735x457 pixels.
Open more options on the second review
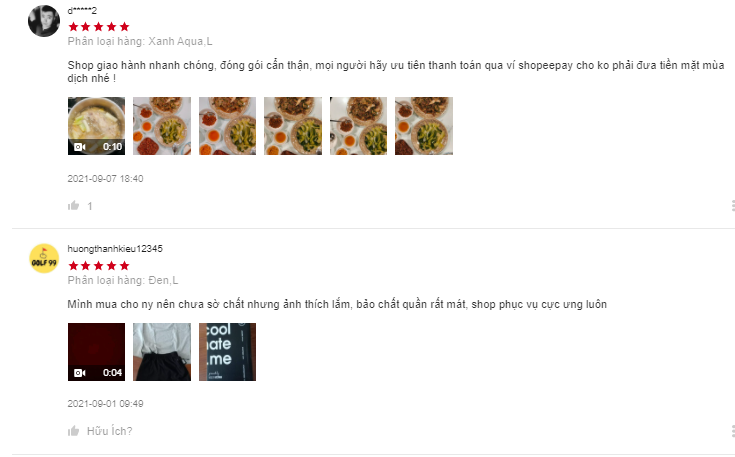[732, 431]
